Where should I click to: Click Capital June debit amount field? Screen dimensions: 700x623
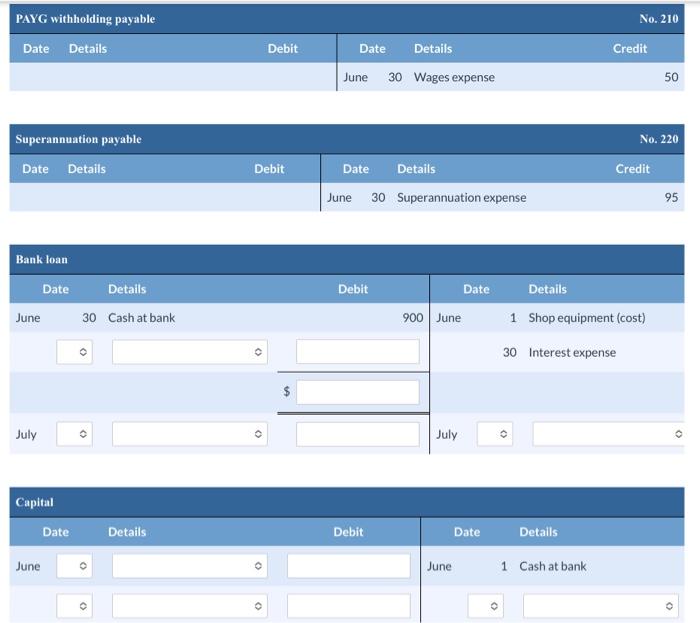point(349,566)
